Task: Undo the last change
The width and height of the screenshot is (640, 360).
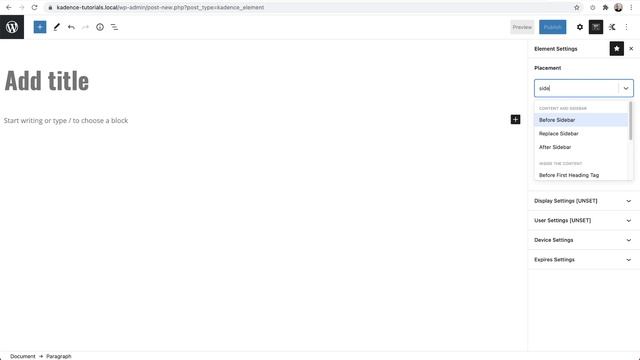Action: pyautogui.click(x=71, y=27)
